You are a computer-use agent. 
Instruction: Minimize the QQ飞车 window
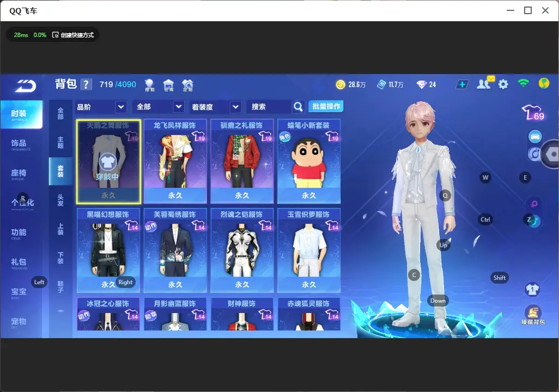tap(511, 10)
